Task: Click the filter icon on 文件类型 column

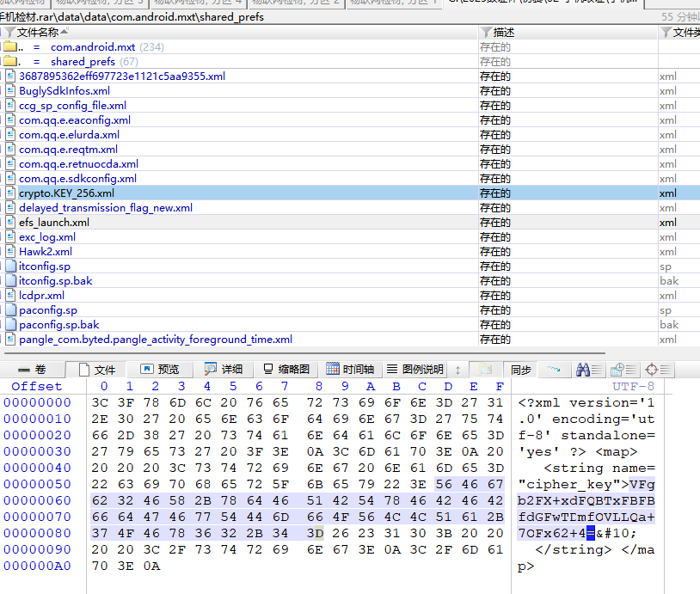Action: pyautogui.click(x=665, y=33)
